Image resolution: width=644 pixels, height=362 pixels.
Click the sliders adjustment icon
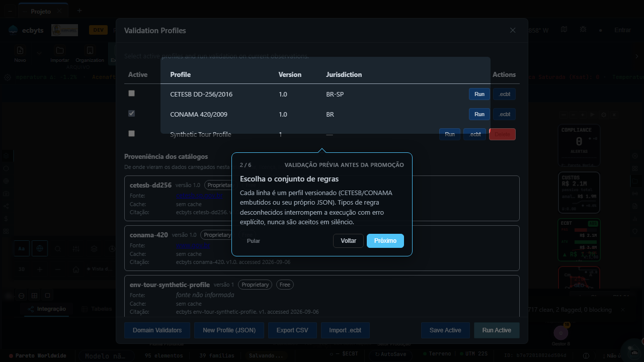tap(76, 248)
